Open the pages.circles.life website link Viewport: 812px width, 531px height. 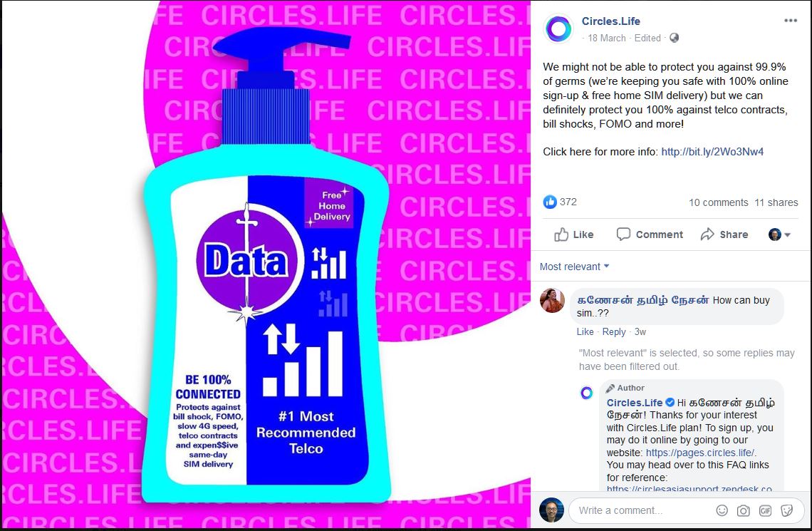point(701,453)
